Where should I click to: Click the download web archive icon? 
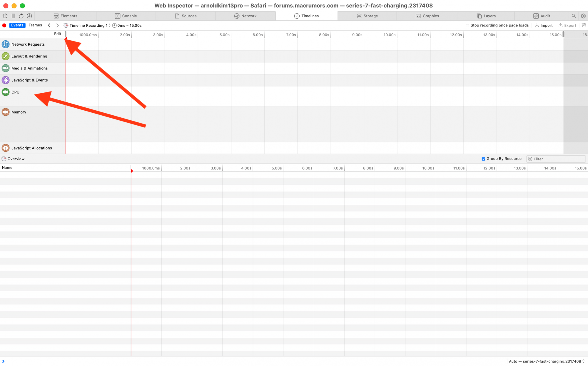point(29,16)
